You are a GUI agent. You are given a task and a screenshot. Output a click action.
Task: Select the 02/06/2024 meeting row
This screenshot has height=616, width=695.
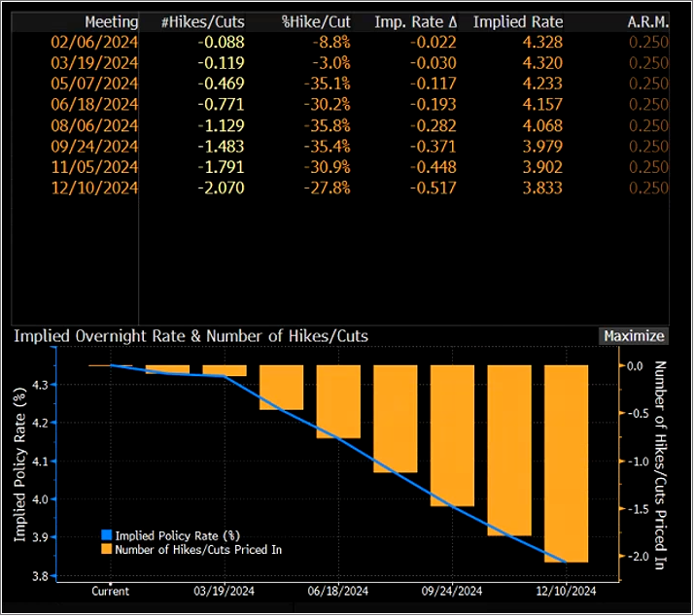tap(340, 42)
